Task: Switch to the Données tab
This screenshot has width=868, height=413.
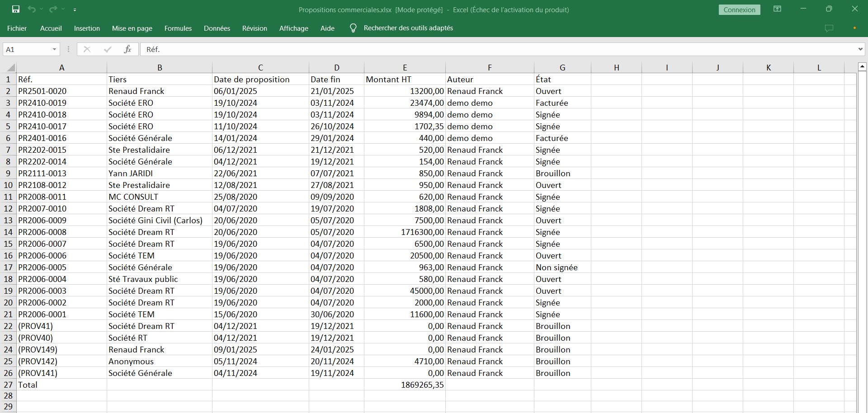Action: point(217,28)
